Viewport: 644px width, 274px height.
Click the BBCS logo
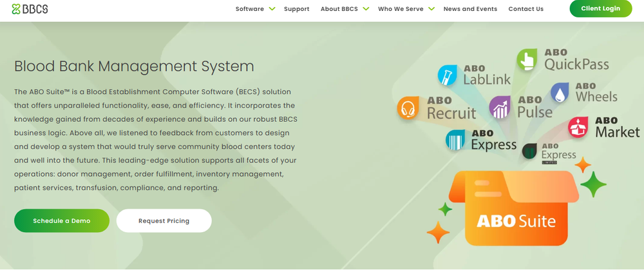(x=30, y=8)
